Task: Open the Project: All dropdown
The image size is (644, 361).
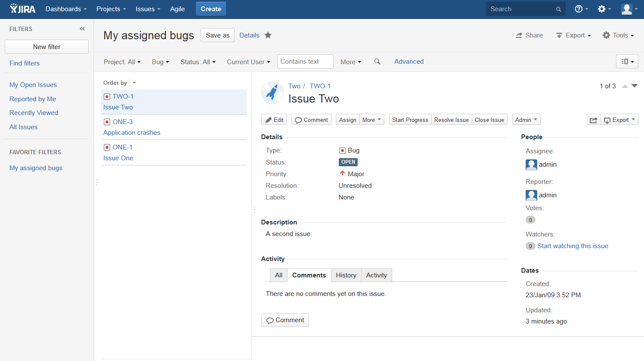Action: 122,62
